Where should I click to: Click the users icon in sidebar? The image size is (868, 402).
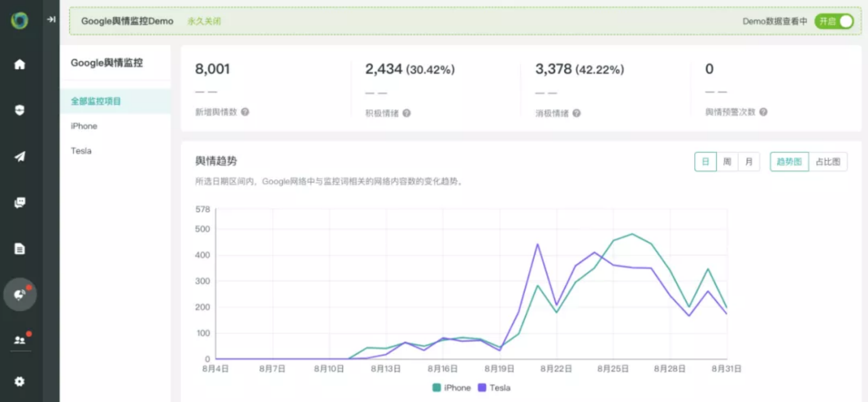tap(20, 340)
